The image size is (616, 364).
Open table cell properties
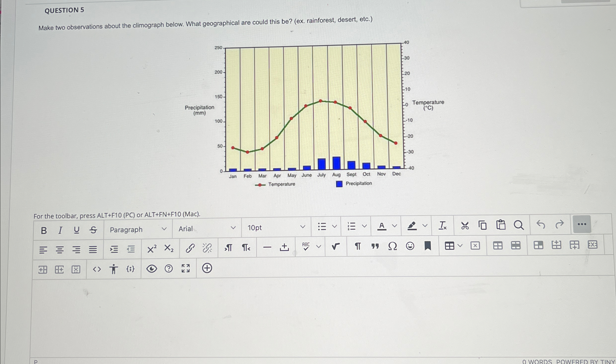(538, 245)
